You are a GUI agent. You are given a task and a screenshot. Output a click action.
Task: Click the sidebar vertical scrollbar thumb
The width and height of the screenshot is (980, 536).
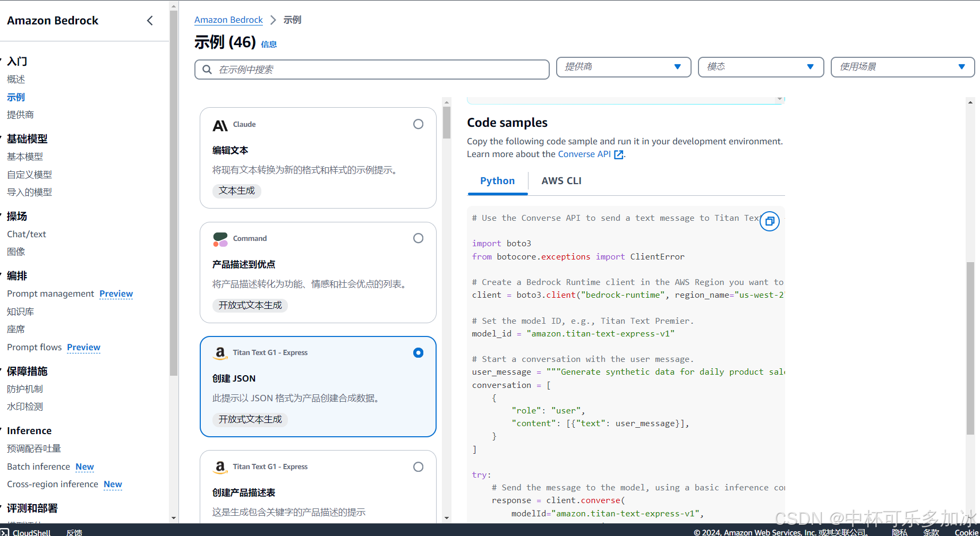(174, 193)
